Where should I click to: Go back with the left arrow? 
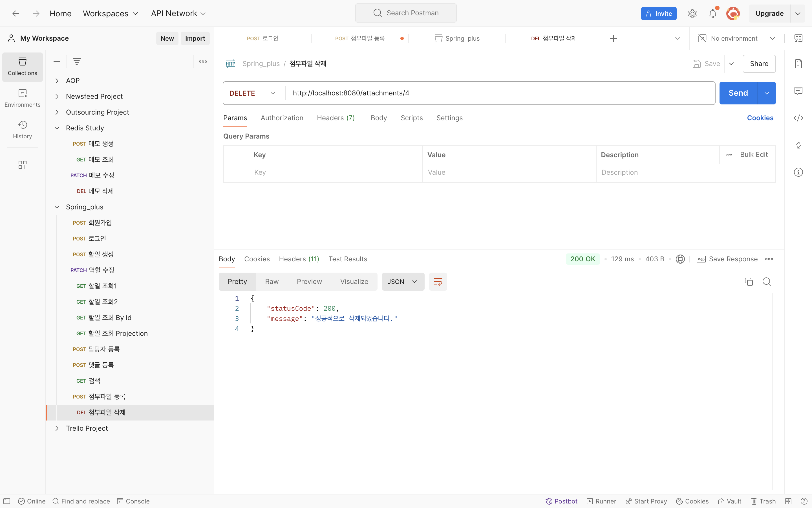[x=16, y=14]
